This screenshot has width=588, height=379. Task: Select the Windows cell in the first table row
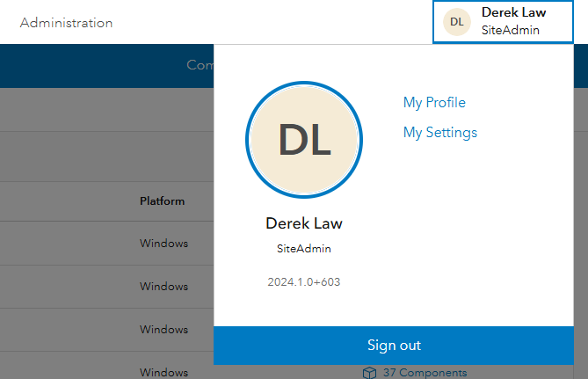pyautogui.click(x=163, y=244)
